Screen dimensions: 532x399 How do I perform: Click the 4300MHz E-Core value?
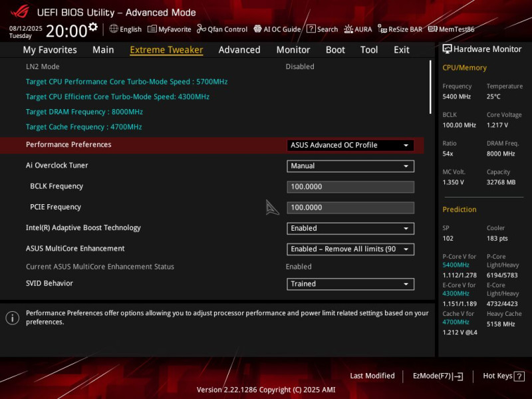point(456,293)
